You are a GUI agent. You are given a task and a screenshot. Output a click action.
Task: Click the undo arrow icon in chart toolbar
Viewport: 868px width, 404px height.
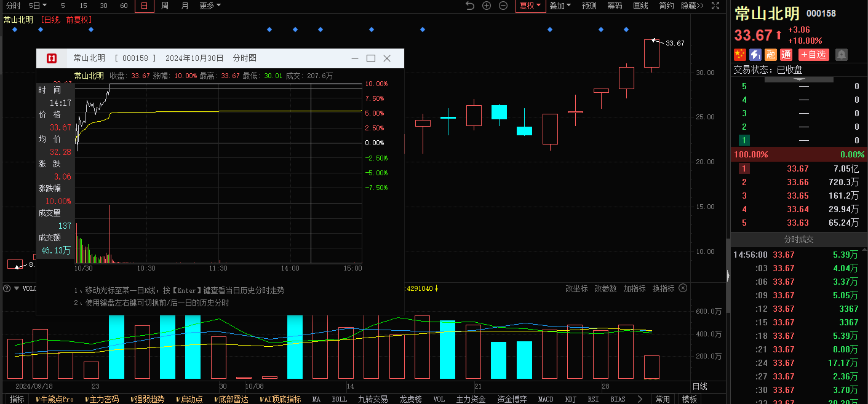470,6
